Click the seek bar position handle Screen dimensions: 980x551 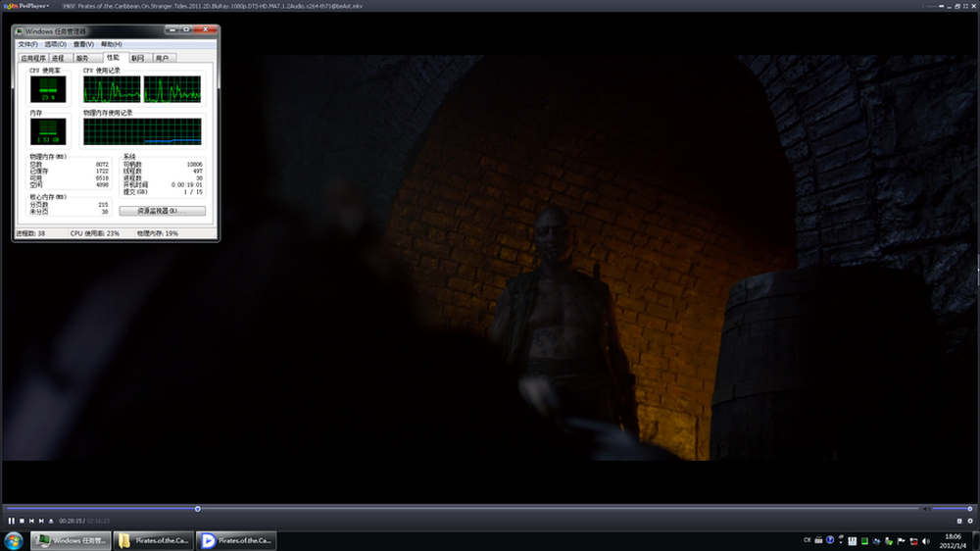198,509
